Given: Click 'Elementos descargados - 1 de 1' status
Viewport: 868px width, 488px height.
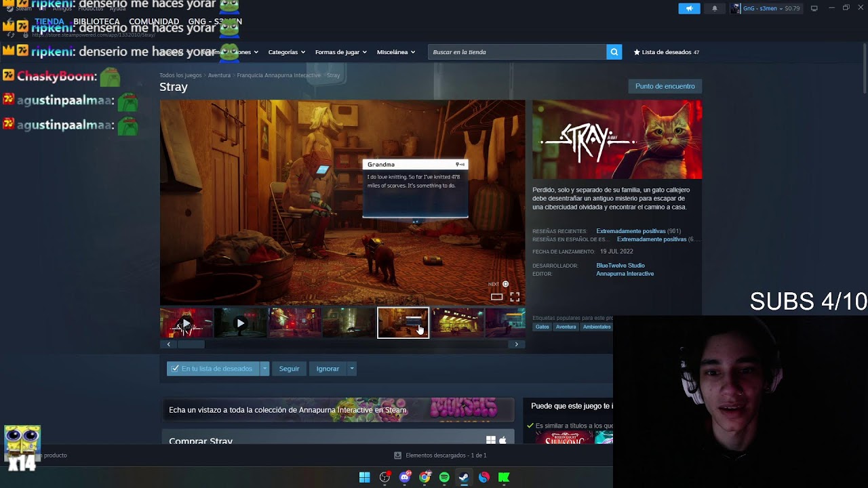Looking at the screenshot, I should point(446,455).
